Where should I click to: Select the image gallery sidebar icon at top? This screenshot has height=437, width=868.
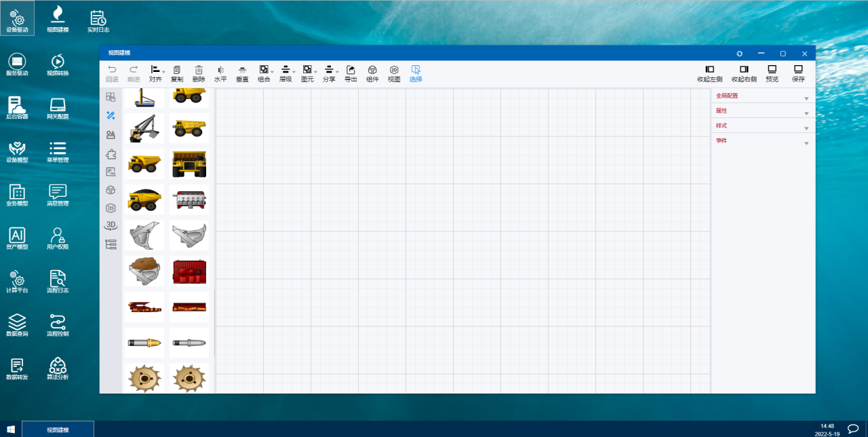point(111,97)
